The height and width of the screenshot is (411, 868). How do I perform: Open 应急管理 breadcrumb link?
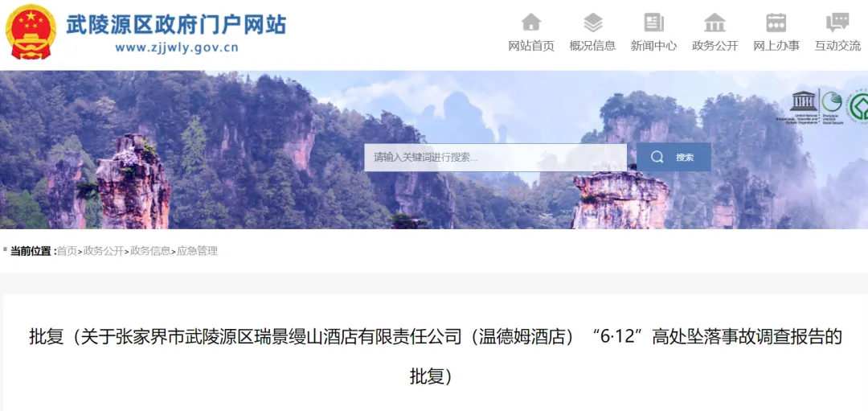pos(197,251)
